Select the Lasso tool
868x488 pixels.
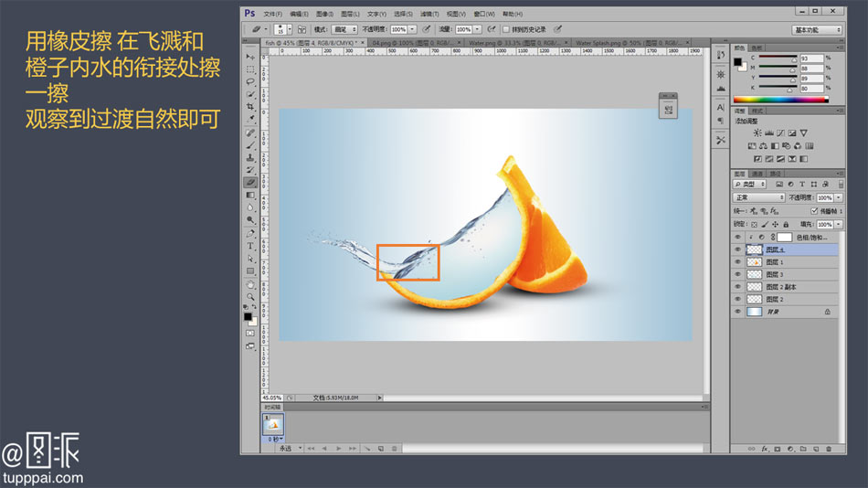point(250,81)
